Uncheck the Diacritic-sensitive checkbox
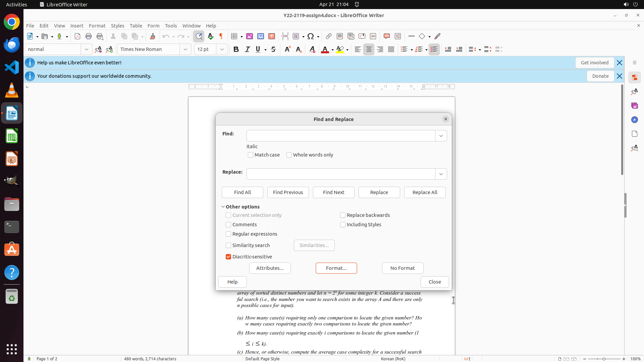Screen dimensions: 644x362 point(228,257)
